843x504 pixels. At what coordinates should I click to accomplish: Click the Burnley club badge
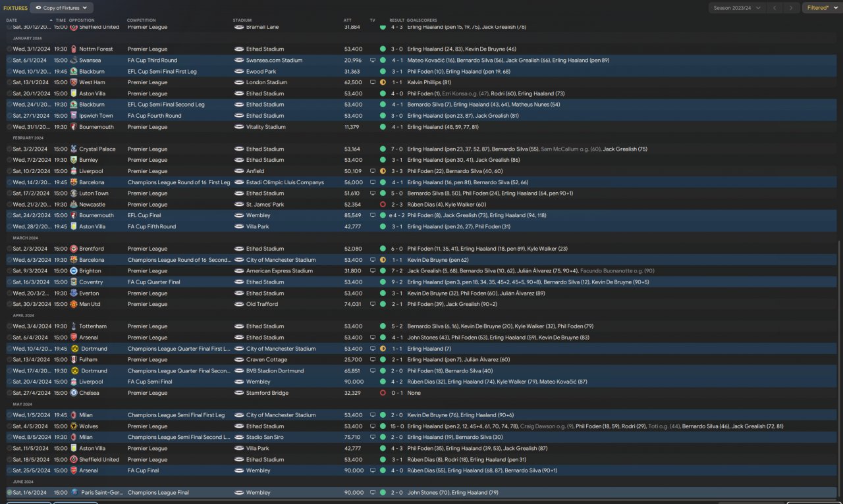[74, 160]
